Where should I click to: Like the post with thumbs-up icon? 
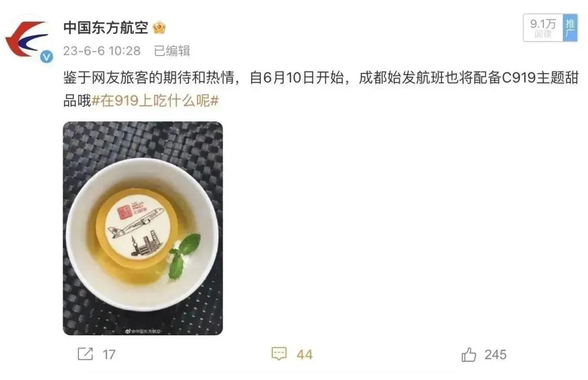tap(469, 354)
